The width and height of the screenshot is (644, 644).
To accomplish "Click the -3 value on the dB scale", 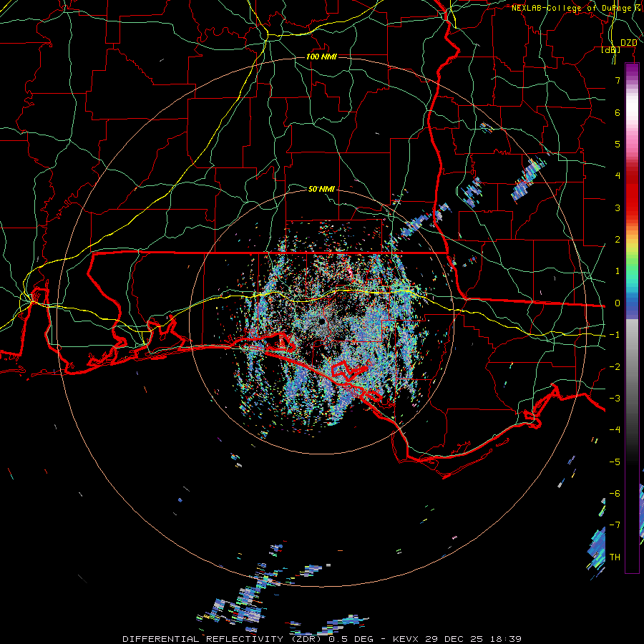I will (615, 399).
